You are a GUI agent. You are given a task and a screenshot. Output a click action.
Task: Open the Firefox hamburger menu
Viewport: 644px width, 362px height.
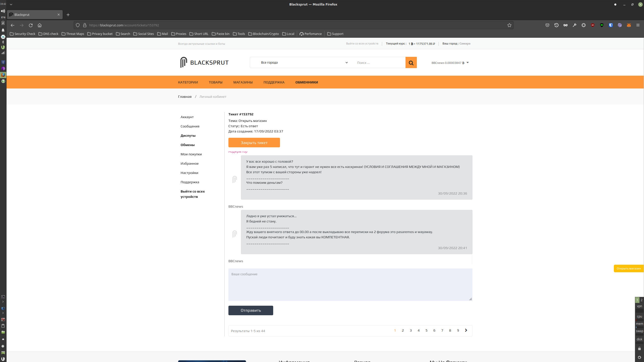click(x=638, y=25)
